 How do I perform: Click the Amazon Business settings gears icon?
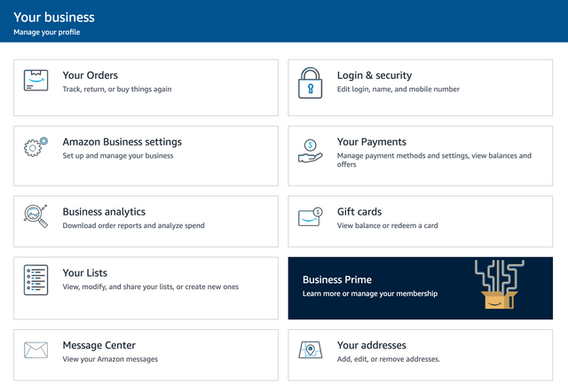coord(35,147)
